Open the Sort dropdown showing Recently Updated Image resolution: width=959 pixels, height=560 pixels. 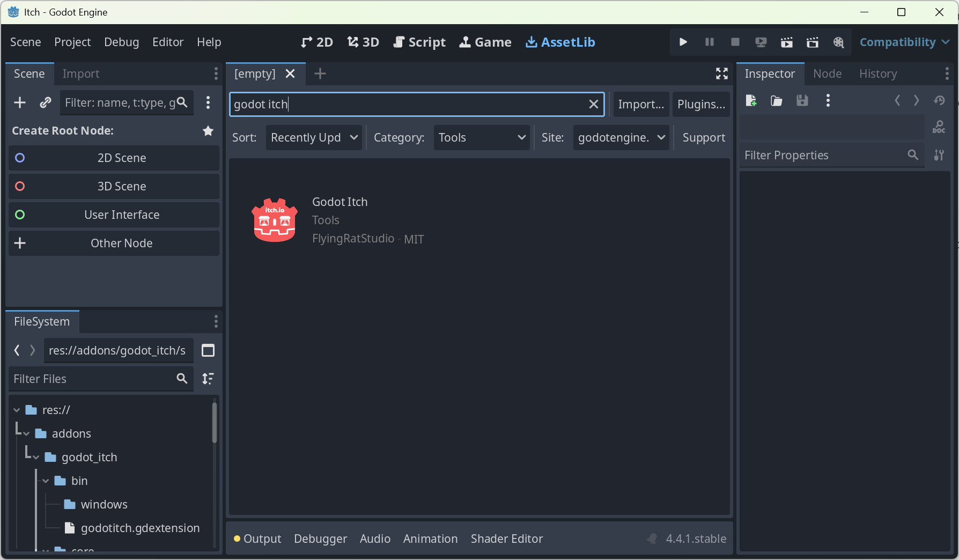pyautogui.click(x=314, y=137)
